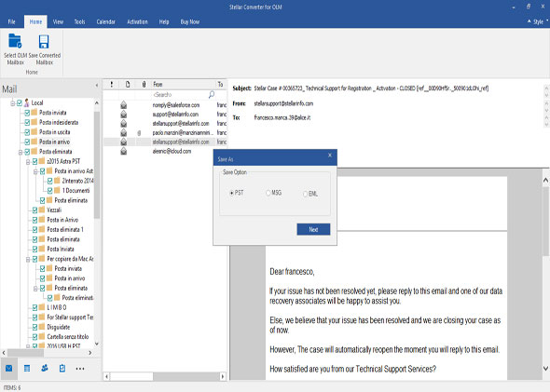Select the 1 Documenti folder
Image resolution: width=550 pixels, height=392 pixels.
[76, 190]
